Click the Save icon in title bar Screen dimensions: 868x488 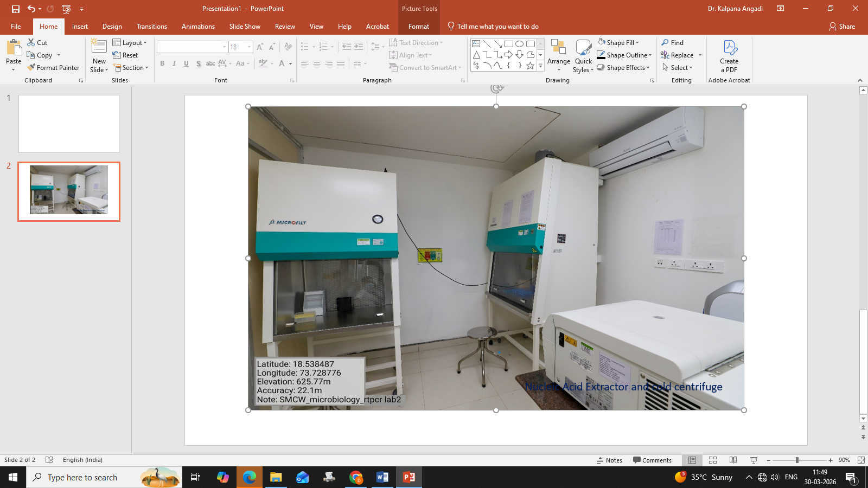point(16,9)
